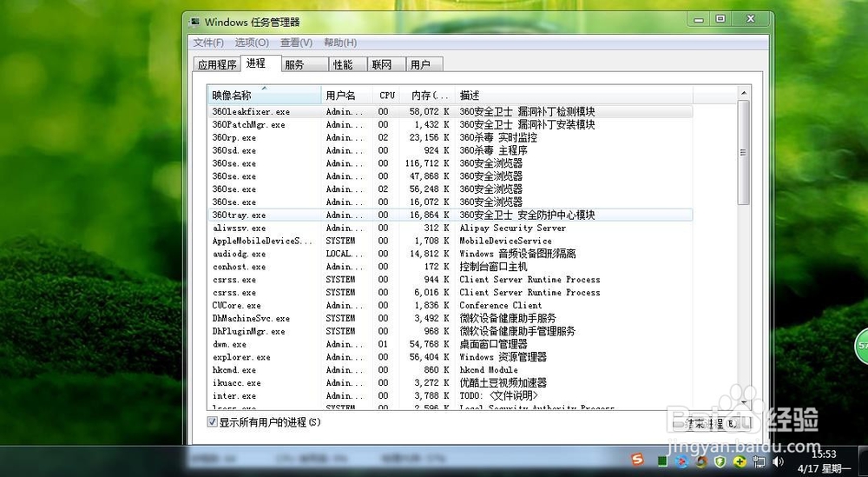The image size is (868, 477).
Task: Toggle the 显示所有用户的进程 checkbox
Action: [212, 422]
